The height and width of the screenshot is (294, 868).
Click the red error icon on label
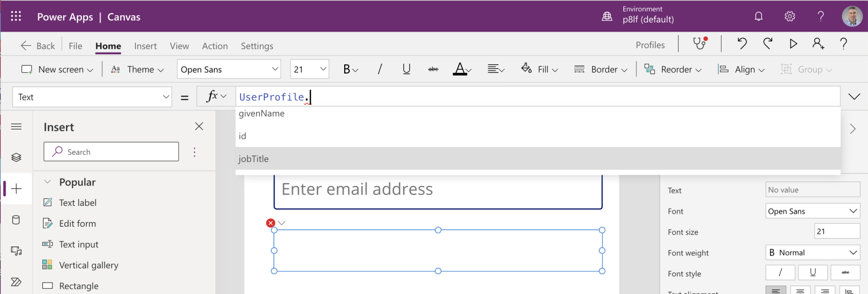coord(271,223)
